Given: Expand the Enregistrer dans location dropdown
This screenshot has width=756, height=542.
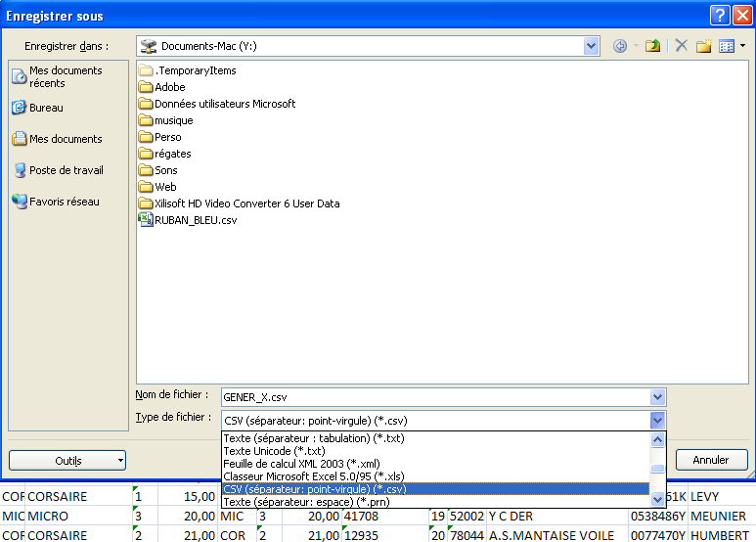Looking at the screenshot, I should 591,46.
